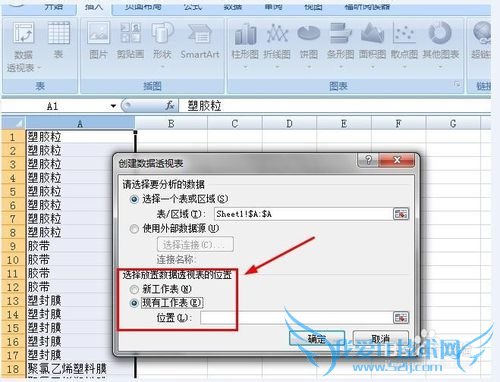Select 选择一个表或区域 radio option

point(134,200)
